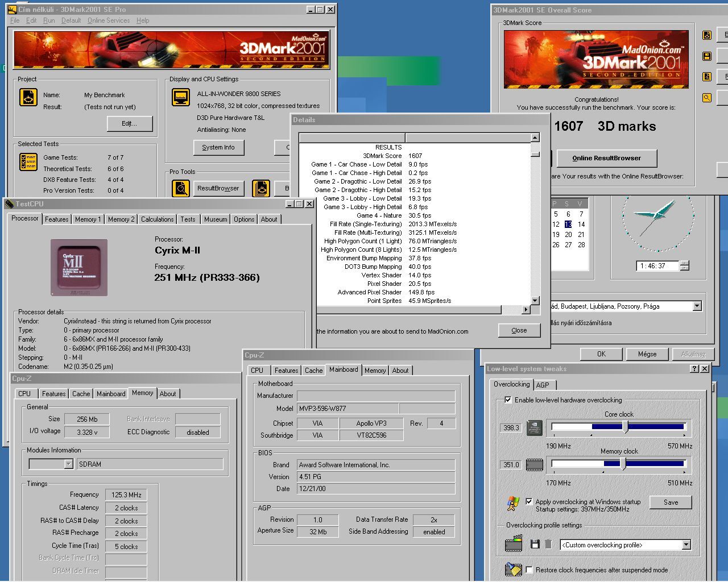Click the Details list vertical scrollbar down arrow
Image resolution: width=728 pixels, height=582 pixels.
coord(535,301)
